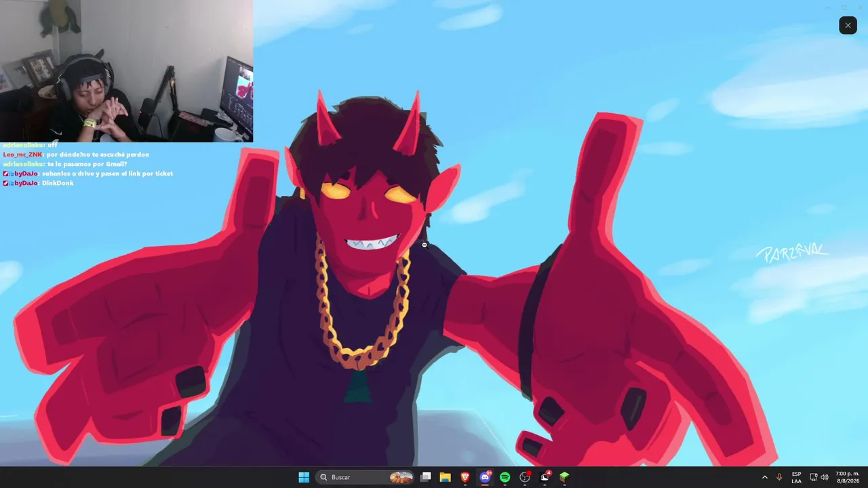Close the image viewer with the X button
This screenshot has width=868, height=488.
(848, 25)
